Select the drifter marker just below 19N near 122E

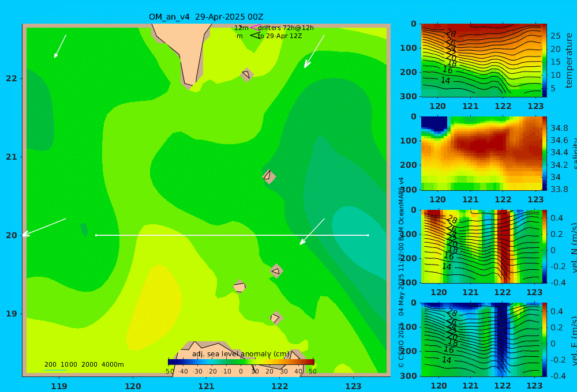[276, 318]
